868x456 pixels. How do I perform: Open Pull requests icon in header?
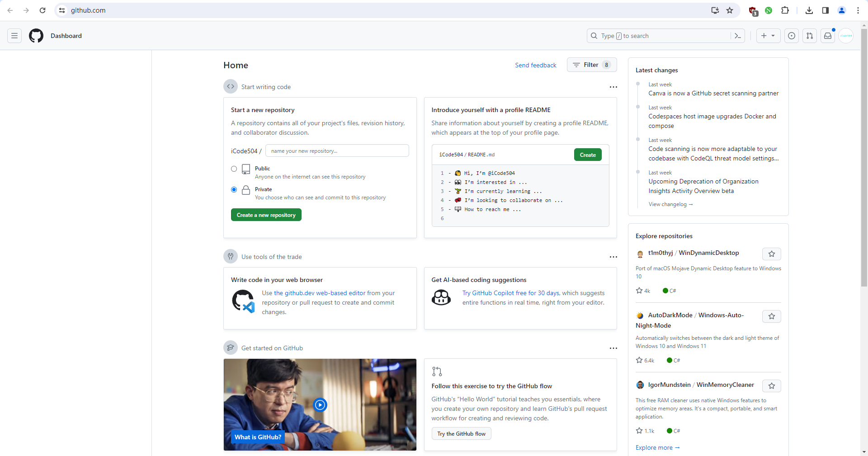pos(810,36)
